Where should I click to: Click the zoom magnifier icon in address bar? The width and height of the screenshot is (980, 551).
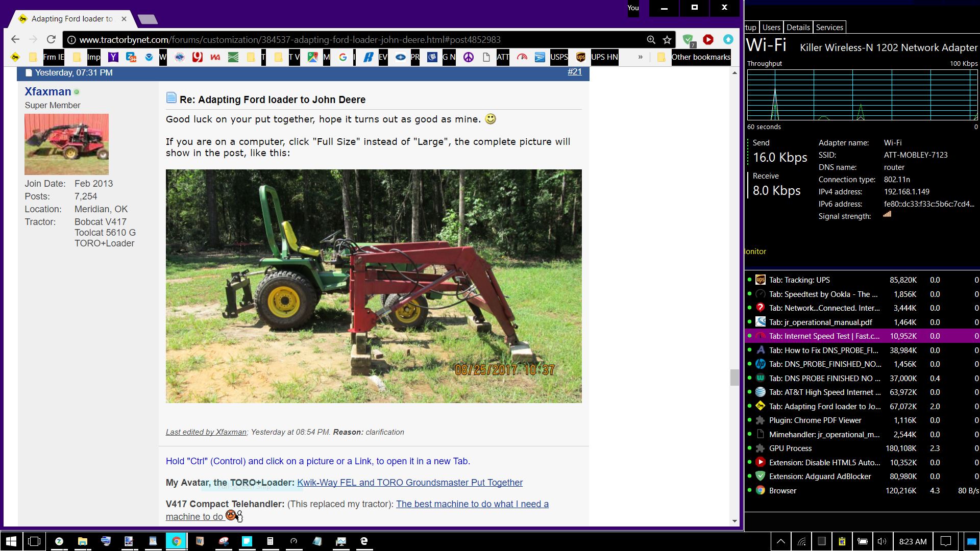click(x=651, y=40)
